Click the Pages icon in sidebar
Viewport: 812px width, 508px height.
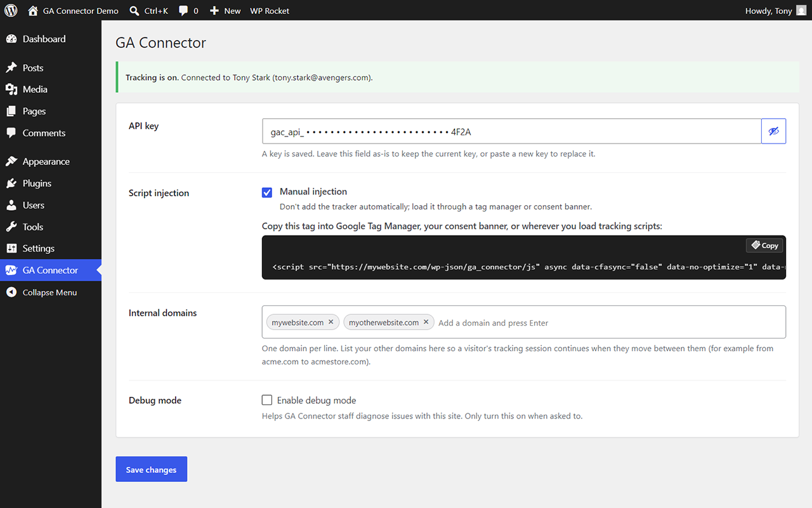(11, 111)
